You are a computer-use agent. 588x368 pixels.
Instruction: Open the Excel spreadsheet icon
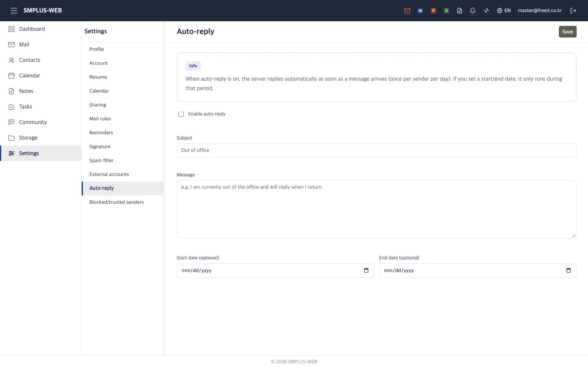(446, 11)
